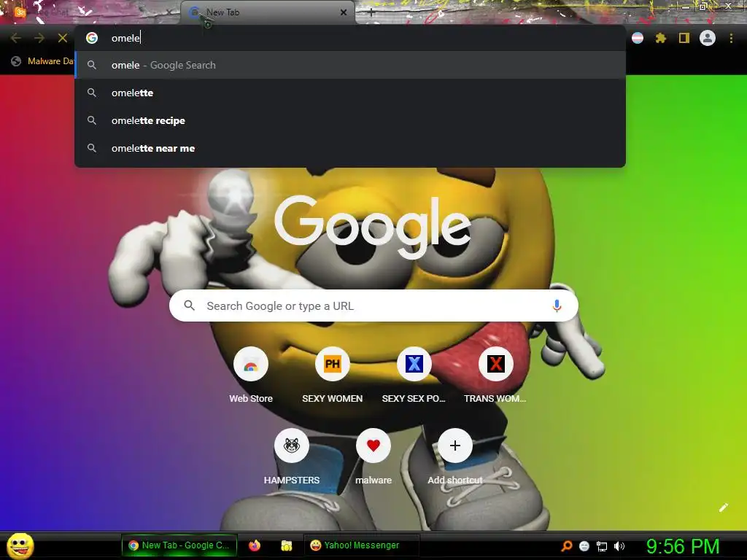Click the stop loading X button
Screen dimensions: 747x560
tap(63, 38)
